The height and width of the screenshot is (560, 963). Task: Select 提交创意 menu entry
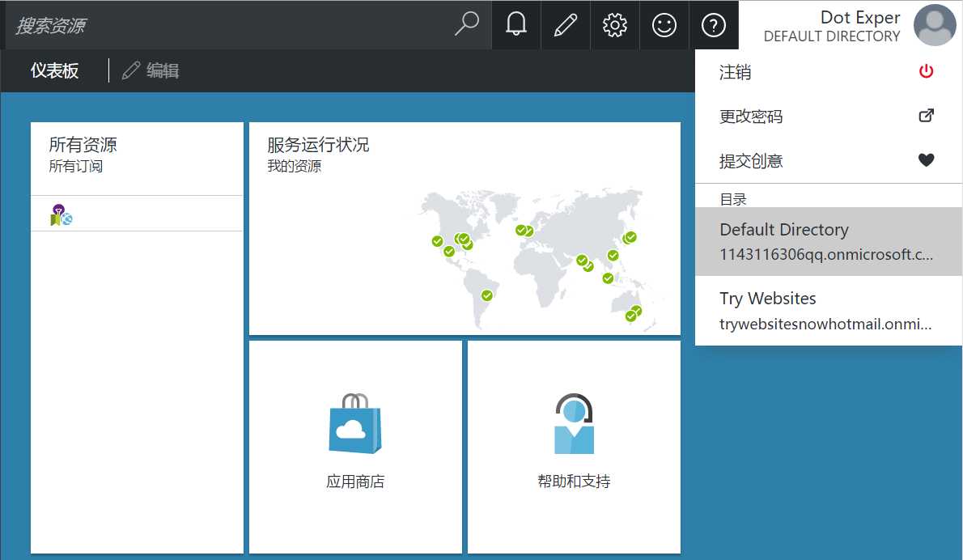(x=827, y=161)
